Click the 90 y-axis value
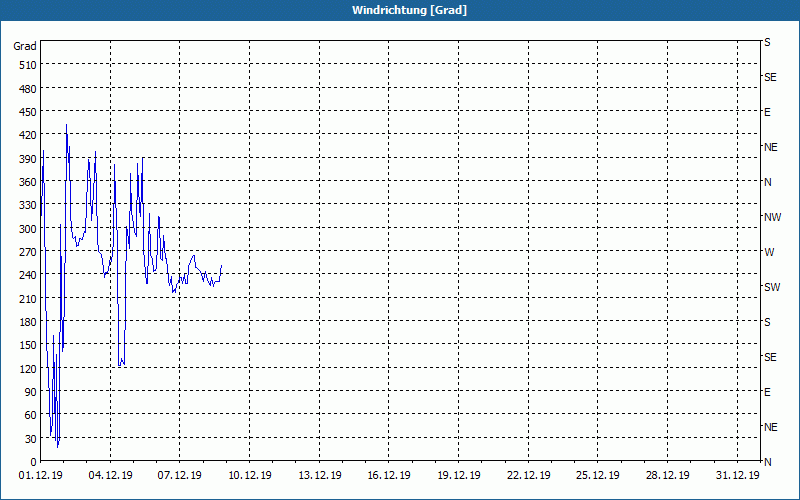Screen dimensions: 800x500 pos(31,392)
